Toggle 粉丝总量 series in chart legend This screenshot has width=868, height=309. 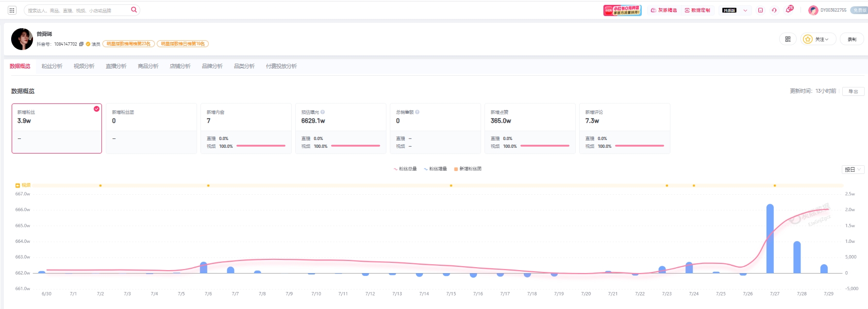tap(405, 169)
